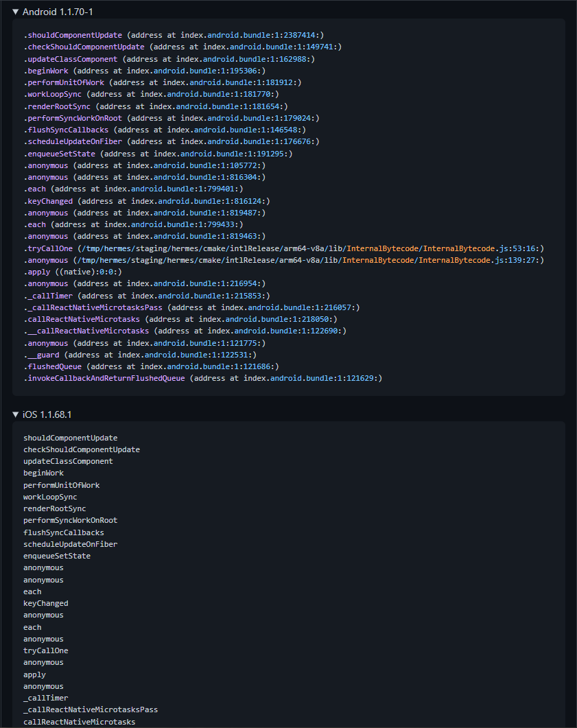
Task: Click the .enqueueSetState line with address 191295
Action: 158,154
